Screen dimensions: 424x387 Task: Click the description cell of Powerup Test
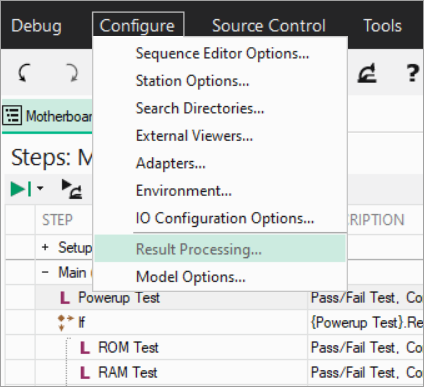(366, 297)
